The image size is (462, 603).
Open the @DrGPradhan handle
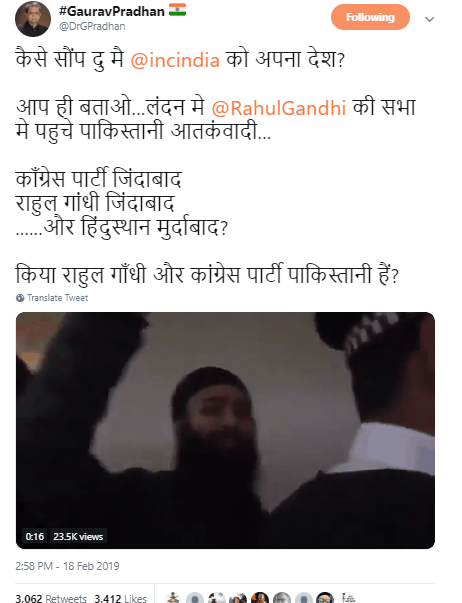92,27
